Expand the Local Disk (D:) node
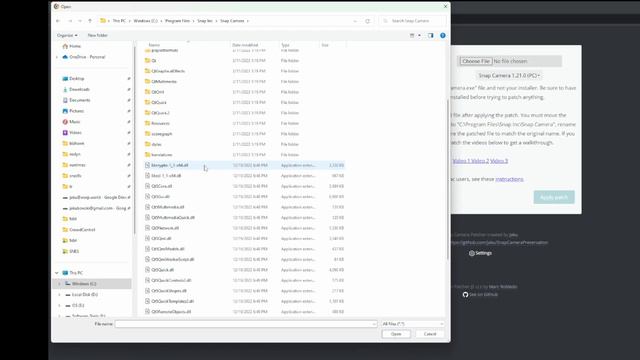This screenshot has height=360, width=640. coord(59,294)
